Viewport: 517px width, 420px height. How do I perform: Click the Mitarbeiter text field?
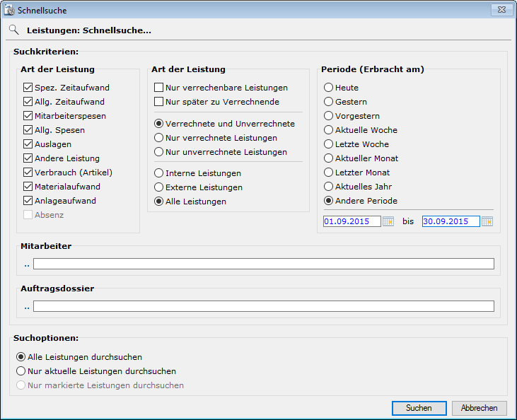pos(263,264)
